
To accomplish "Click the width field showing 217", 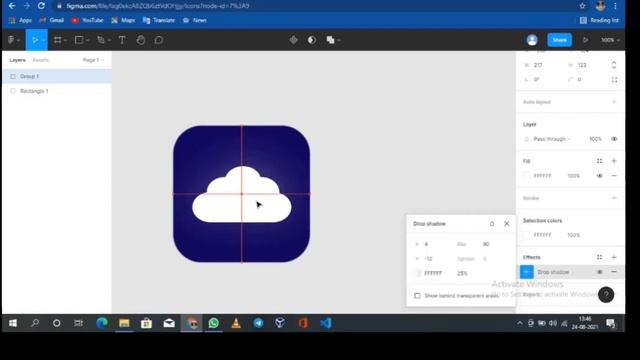I will 543,65.
